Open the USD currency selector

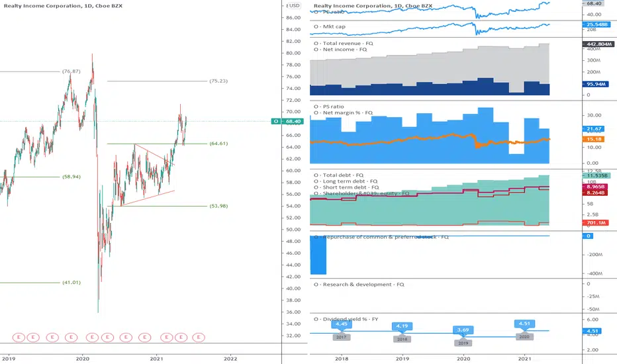click(293, 5)
